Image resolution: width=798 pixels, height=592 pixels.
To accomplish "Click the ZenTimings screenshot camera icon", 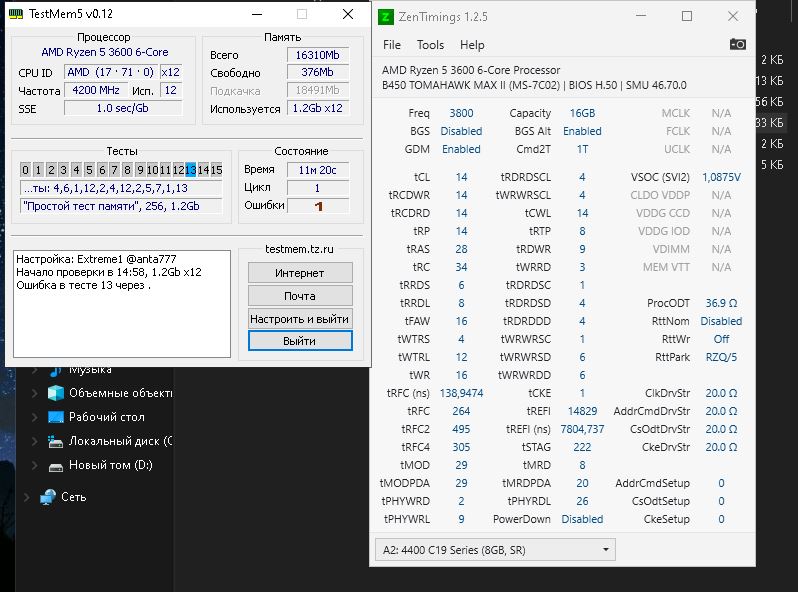I will [x=737, y=44].
